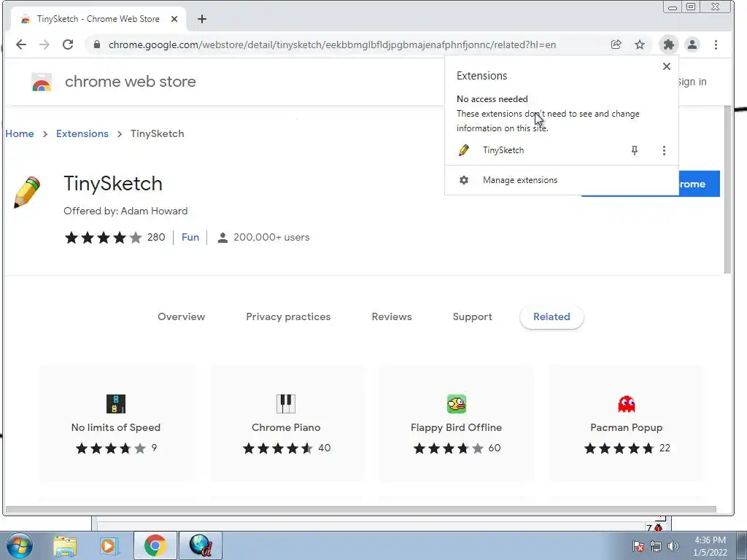Open No limits of Speed extension card
This screenshot has height=560, width=747.
tap(116, 422)
